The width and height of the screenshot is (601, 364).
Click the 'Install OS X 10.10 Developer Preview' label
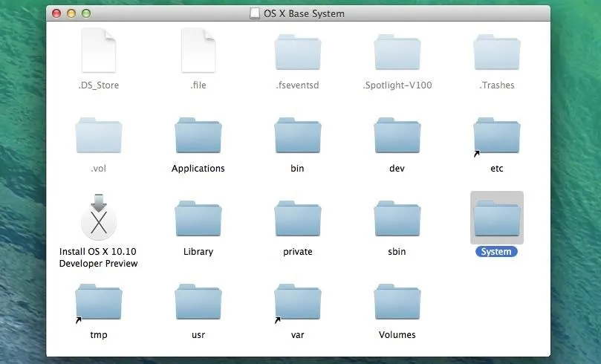coord(99,258)
